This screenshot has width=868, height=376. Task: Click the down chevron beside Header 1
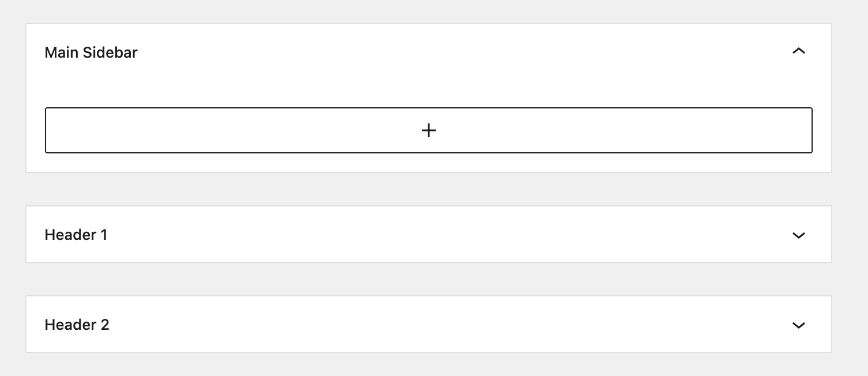(798, 235)
